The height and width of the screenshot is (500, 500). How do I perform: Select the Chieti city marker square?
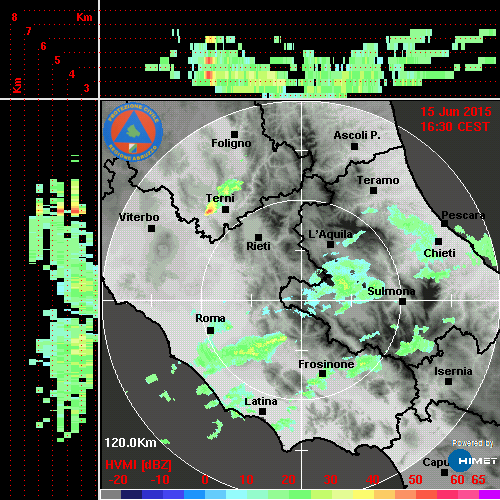(x=438, y=241)
